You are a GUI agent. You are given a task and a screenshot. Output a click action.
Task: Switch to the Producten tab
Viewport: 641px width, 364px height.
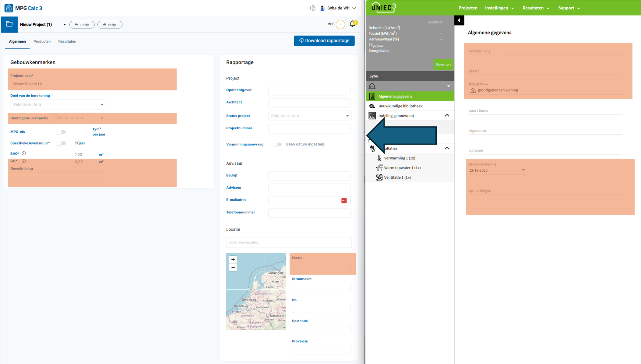point(42,41)
